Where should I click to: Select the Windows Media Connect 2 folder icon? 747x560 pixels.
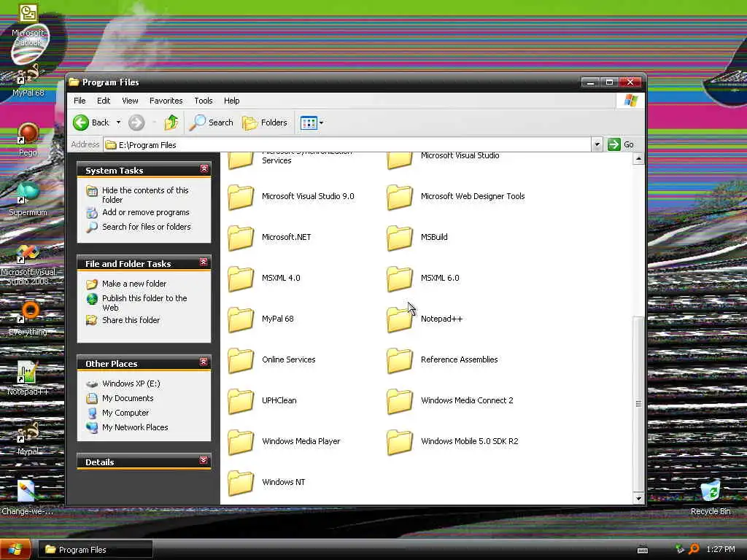pyautogui.click(x=400, y=402)
